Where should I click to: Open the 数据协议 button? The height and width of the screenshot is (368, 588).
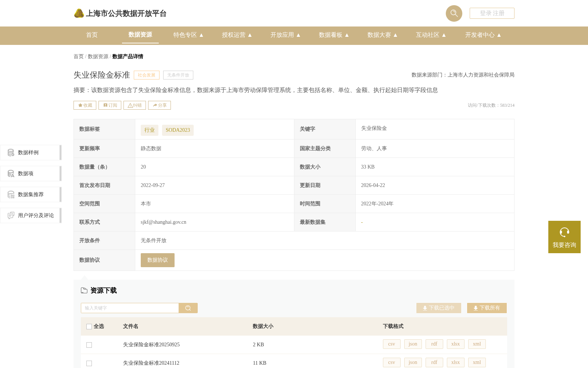(158, 260)
